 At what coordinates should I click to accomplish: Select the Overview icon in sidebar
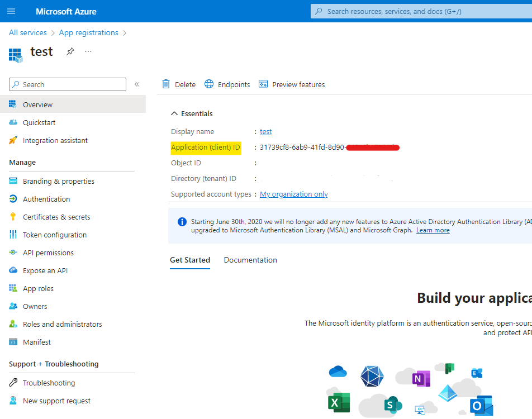[x=13, y=104]
